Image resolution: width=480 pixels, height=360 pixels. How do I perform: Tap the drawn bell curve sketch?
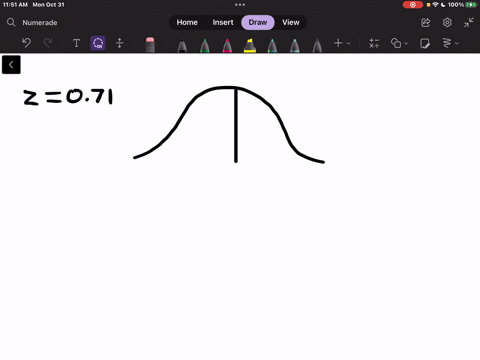tap(229, 125)
